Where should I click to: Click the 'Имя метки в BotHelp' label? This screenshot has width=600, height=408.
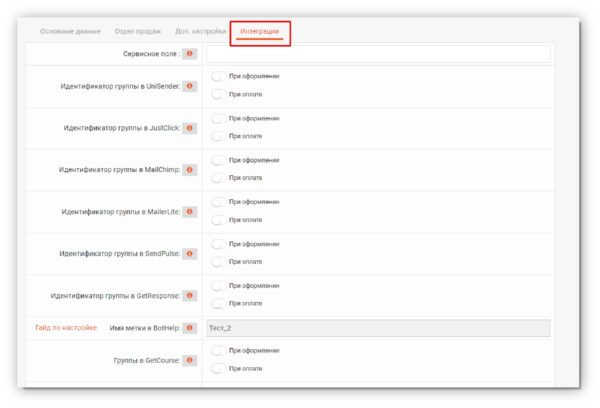tap(145, 328)
